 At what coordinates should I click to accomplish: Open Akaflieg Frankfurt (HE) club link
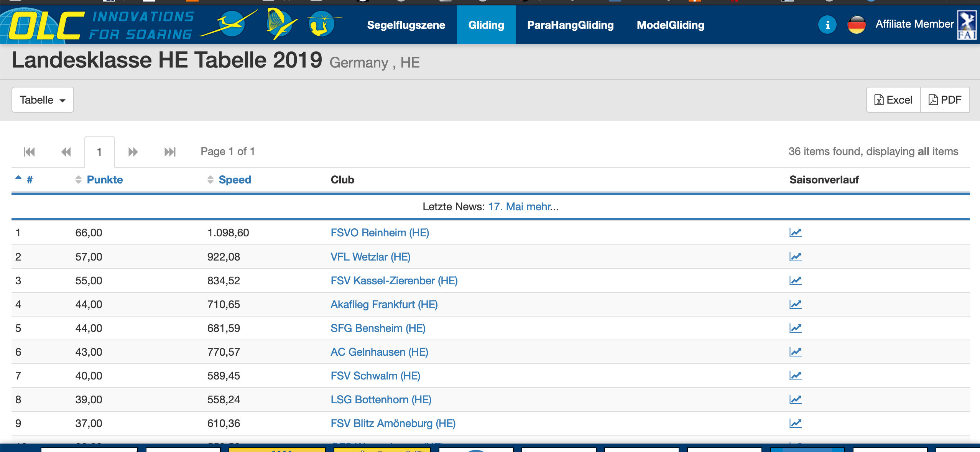(384, 304)
